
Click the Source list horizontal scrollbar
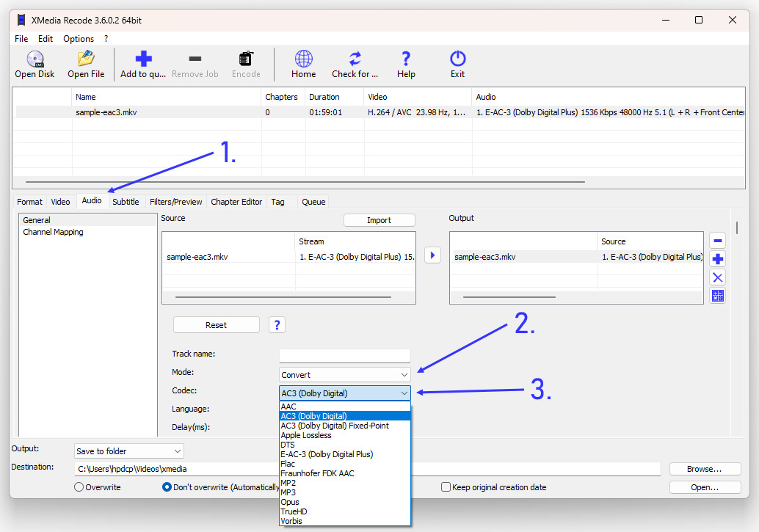pyautogui.click(x=283, y=296)
